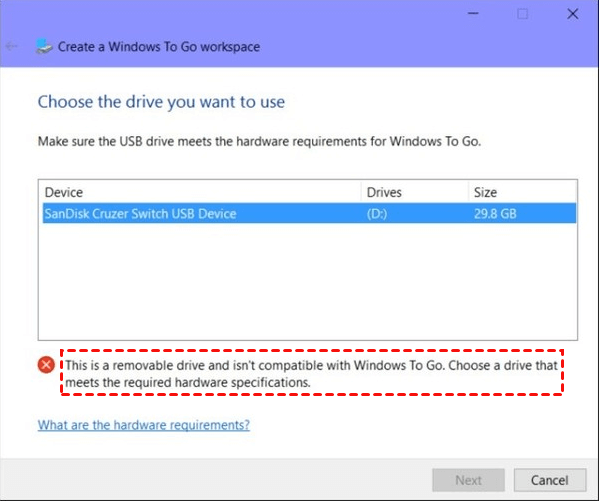Click the USB drive hardware requirements instruction text

tap(259, 141)
